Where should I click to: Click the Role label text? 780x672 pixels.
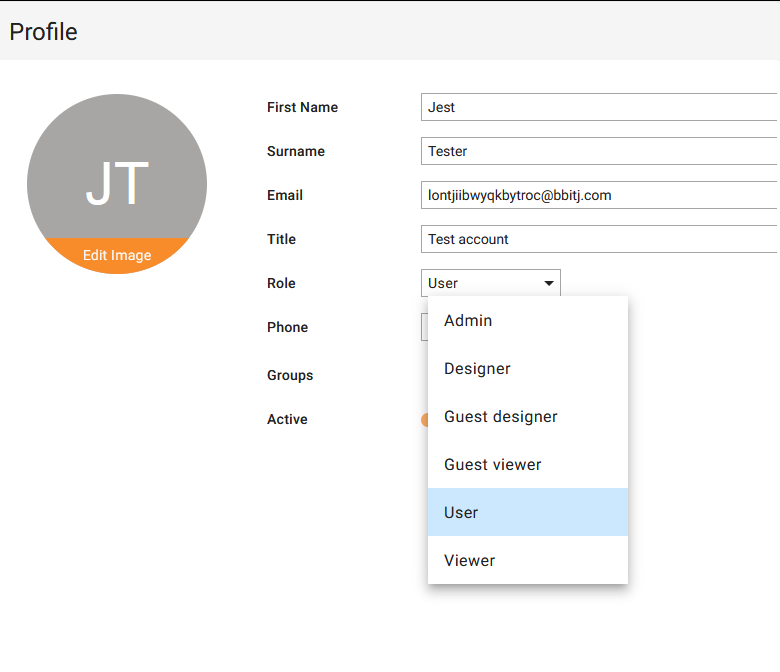(281, 283)
